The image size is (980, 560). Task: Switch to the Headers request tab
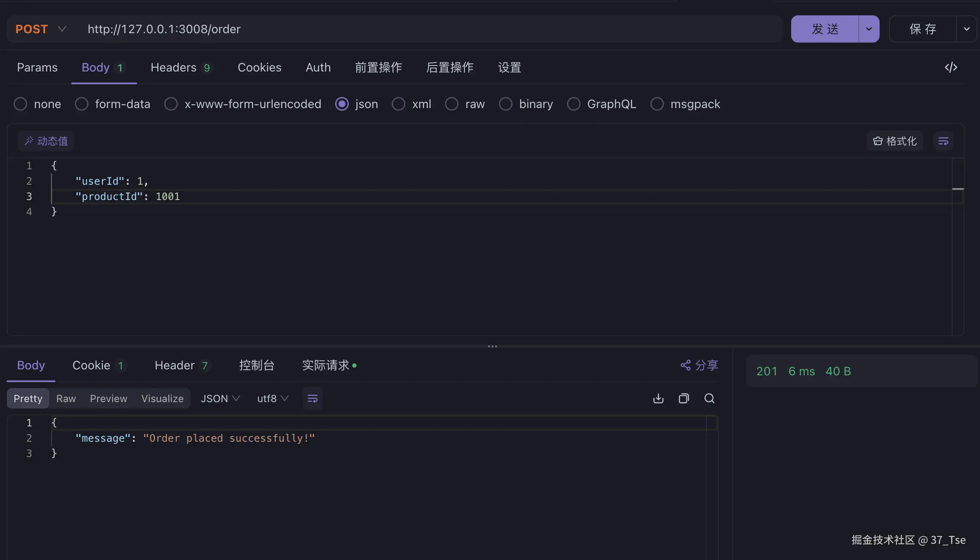pyautogui.click(x=174, y=68)
